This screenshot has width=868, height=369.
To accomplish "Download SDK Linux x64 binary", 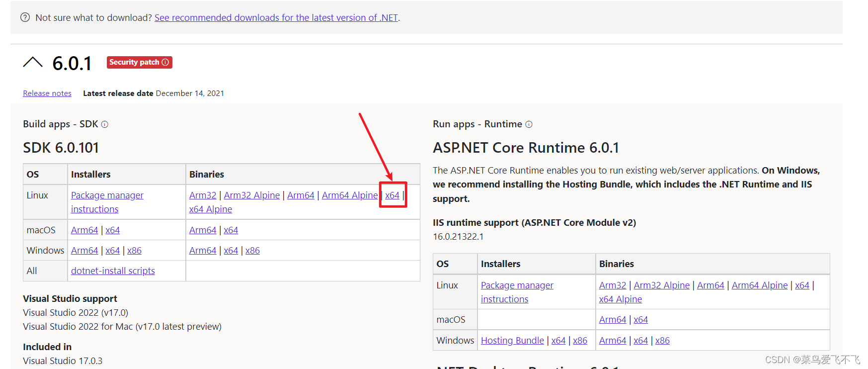I will (393, 195).
